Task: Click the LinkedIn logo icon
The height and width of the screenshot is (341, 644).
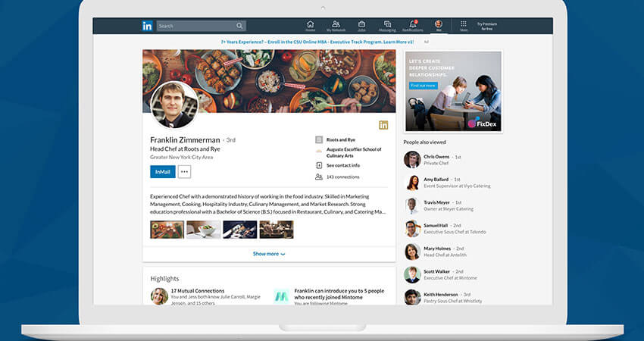Action: (x=147, y=26)
